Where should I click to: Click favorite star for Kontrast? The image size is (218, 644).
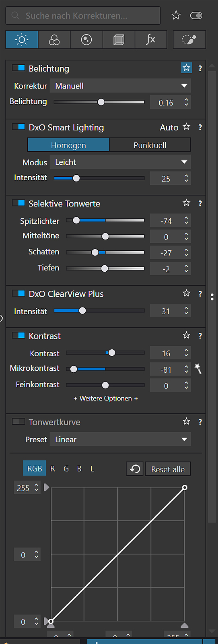coord(186,335)
